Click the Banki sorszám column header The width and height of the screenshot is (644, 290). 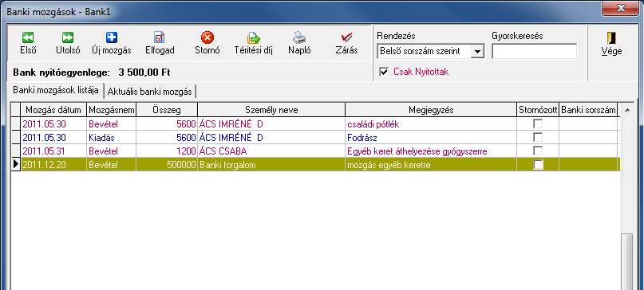pos(588,109)
